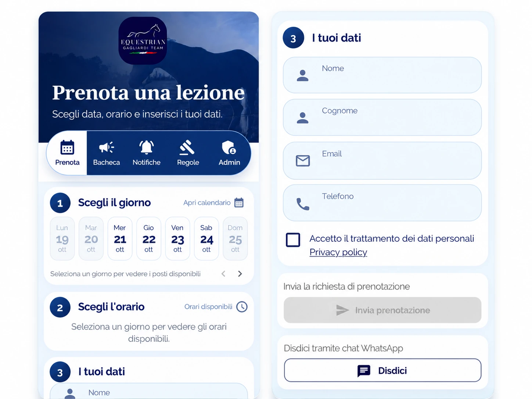Click the Disdici WhatsApp button
This screenshot has height=399, width=532.
[x=382, y=370]
